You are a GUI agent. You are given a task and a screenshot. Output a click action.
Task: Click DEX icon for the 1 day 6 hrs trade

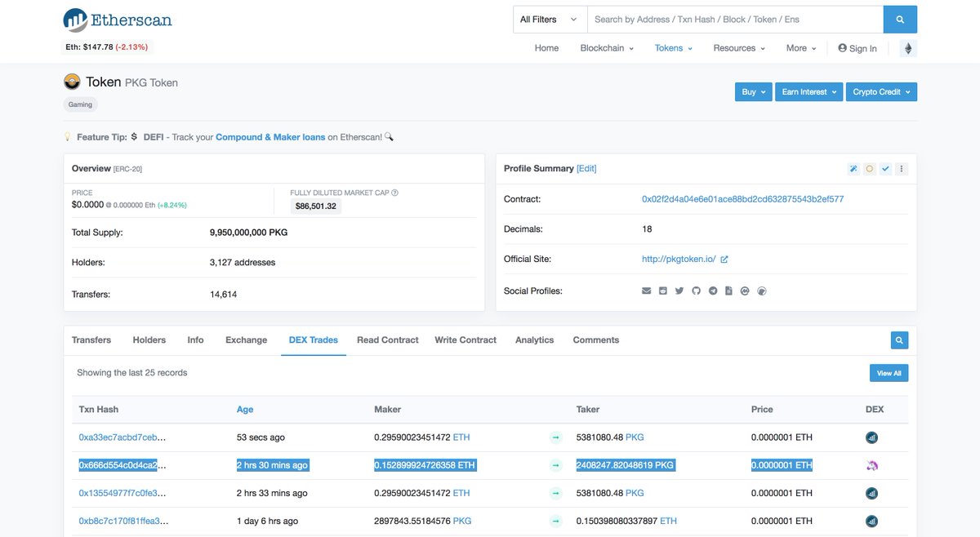tap(871, 521)
